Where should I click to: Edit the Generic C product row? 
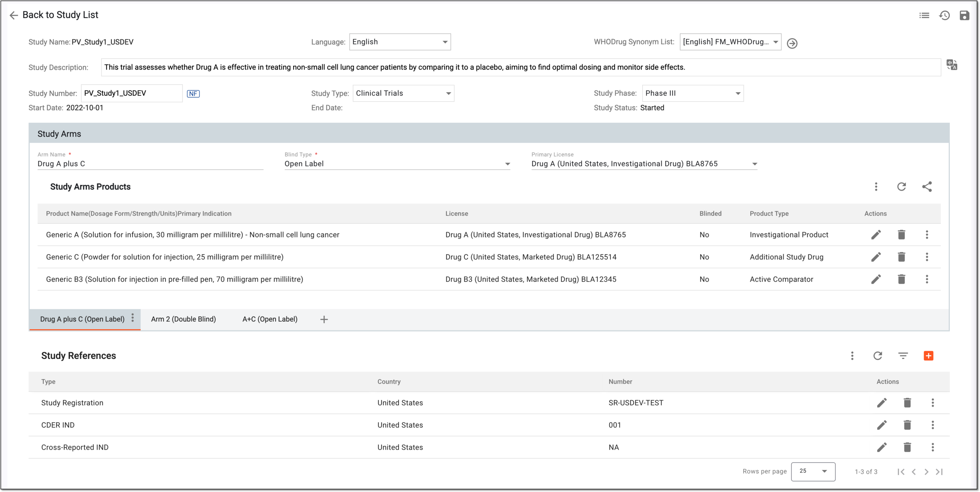point(876,257)
